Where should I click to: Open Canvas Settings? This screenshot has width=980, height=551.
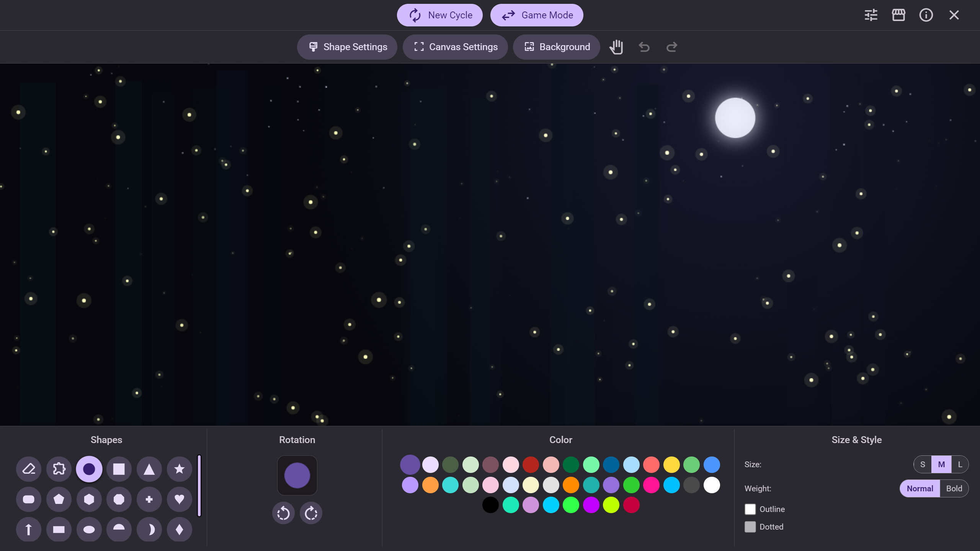[455, 47]
